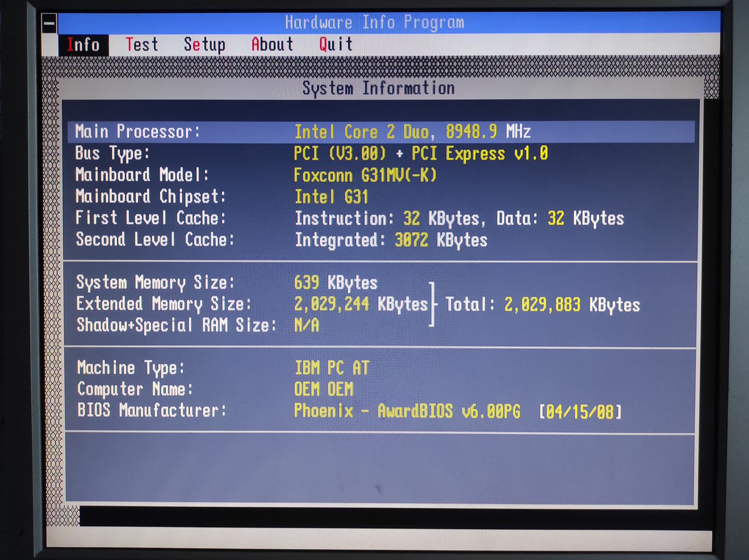Open the Info menu
Viewport: 749px width, 560px height.
tap(83, 45)
